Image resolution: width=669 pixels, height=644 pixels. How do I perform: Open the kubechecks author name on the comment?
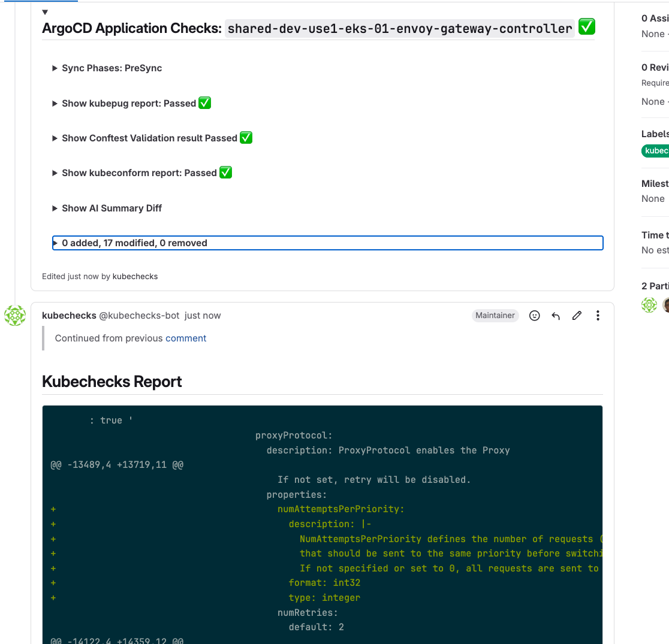click(69, 316)
